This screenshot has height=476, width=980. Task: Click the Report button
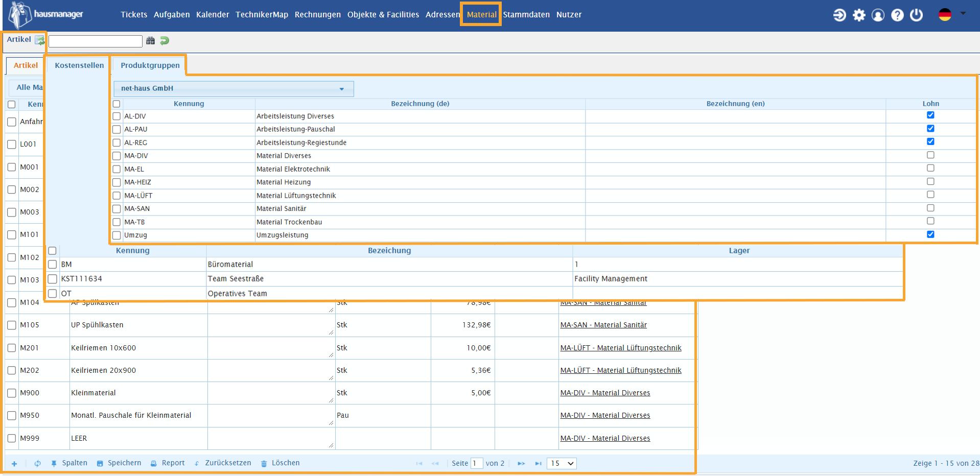pos(168,463)
